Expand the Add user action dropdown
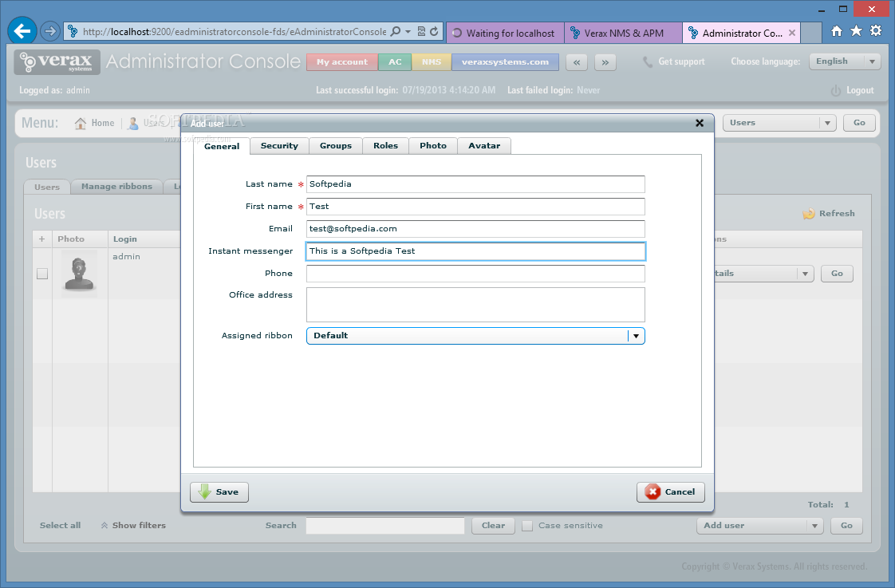 [814, 527]
